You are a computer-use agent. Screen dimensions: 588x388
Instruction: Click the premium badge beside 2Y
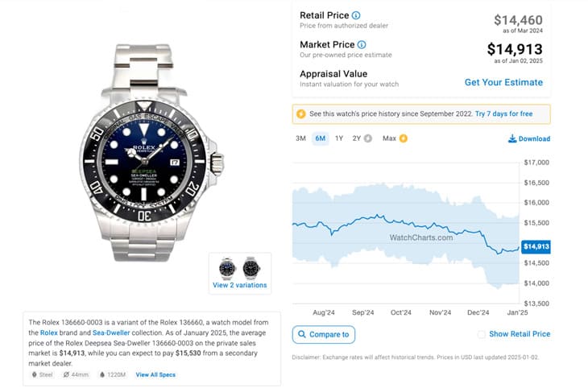[x=368, y=138]
